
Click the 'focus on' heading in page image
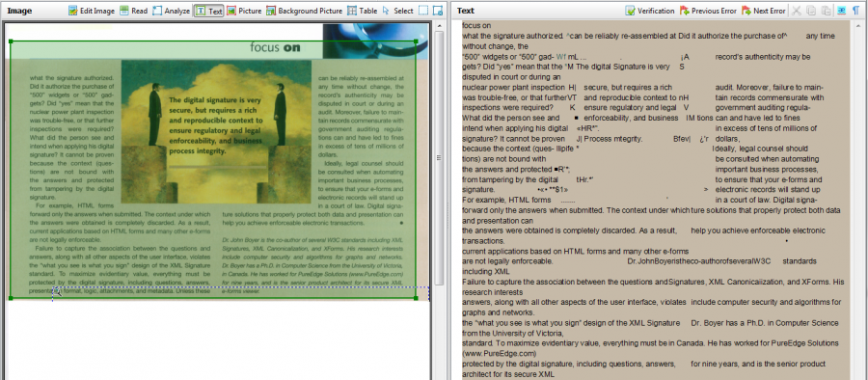275,47
